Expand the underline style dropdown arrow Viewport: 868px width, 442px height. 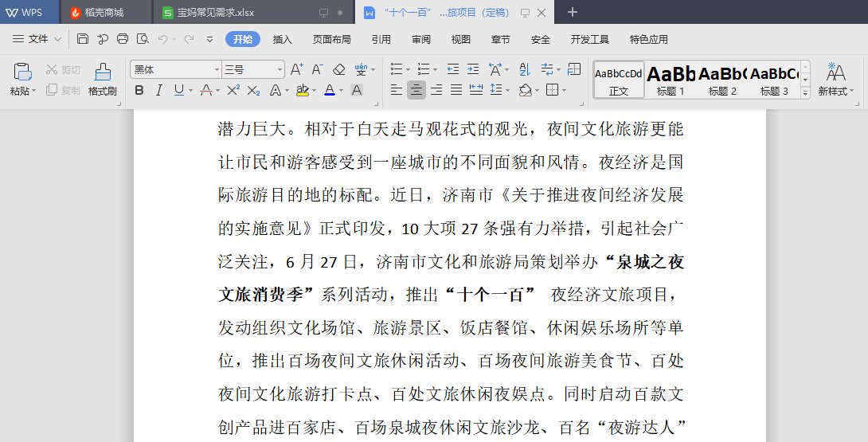191,90
